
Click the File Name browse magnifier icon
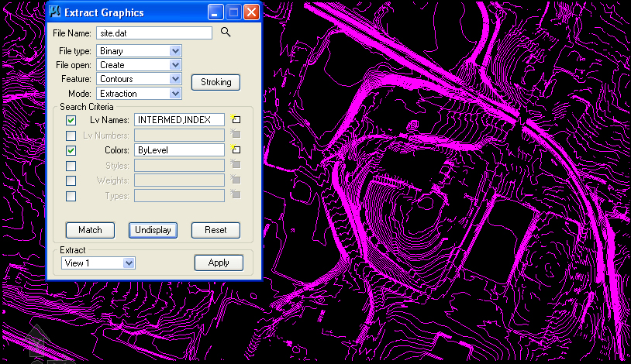(226, 33)
